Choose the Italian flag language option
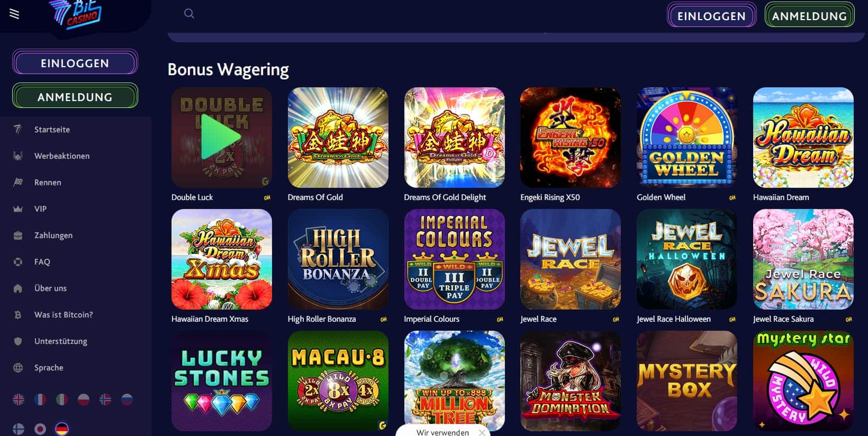This screenshot has width=868, height=436. pos(62,399)
